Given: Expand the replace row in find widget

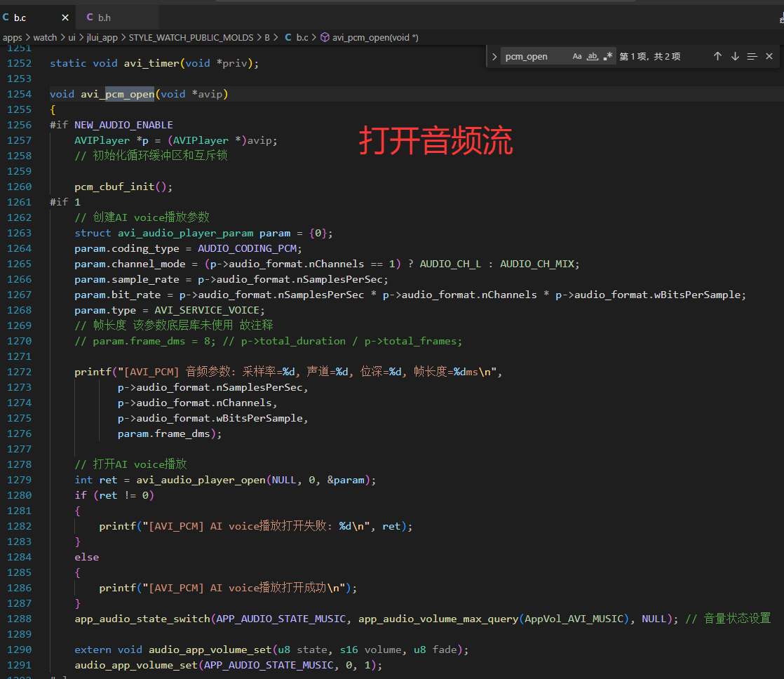Looking at the screenshot, I should click(494, 57).
